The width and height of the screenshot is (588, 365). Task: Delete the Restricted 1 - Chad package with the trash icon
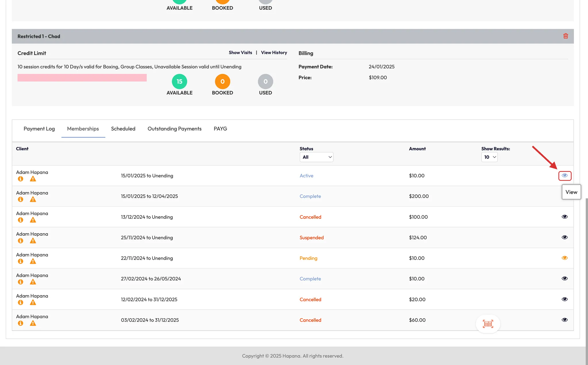pyautogui.click(x=566, y=36)
